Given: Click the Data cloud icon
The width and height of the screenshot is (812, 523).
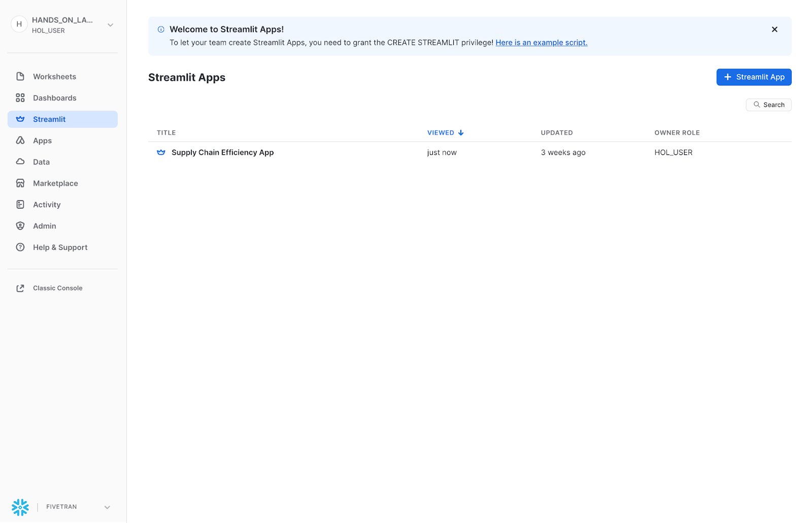Looking at the screenshot, I should click(20, 162).
